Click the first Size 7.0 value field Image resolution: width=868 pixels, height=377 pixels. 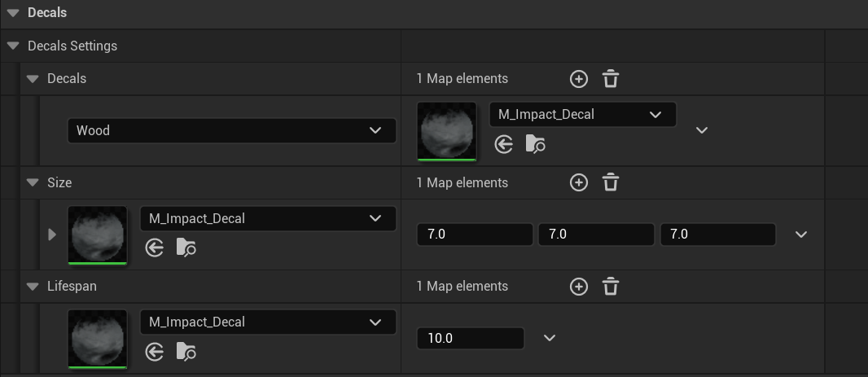[x=475, y=235]
